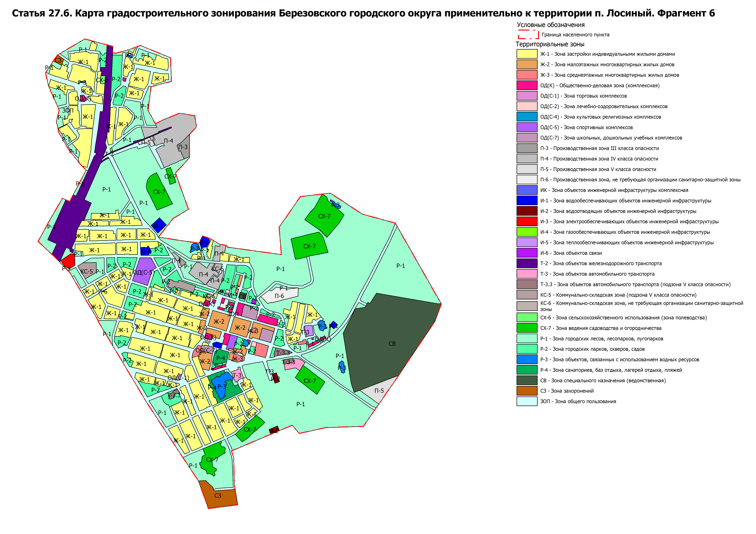Click the Р-3 water resources legend swatch
Viewport: 756px width, 534px height.
(527, 359)
